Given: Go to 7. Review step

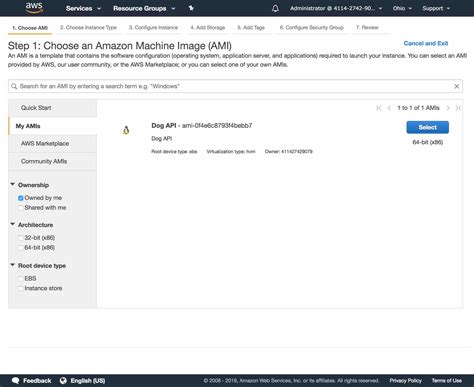Looking at the screenshot, I should coord(367,28).
